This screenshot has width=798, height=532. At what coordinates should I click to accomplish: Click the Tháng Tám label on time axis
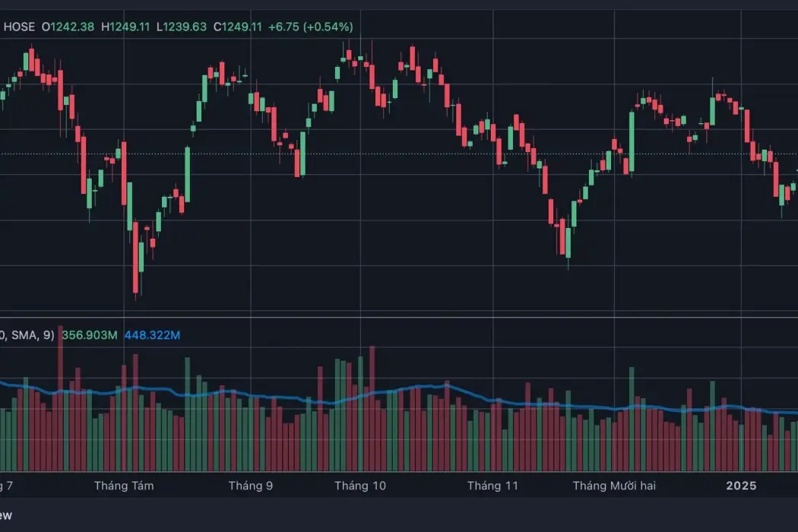(123, 486)
